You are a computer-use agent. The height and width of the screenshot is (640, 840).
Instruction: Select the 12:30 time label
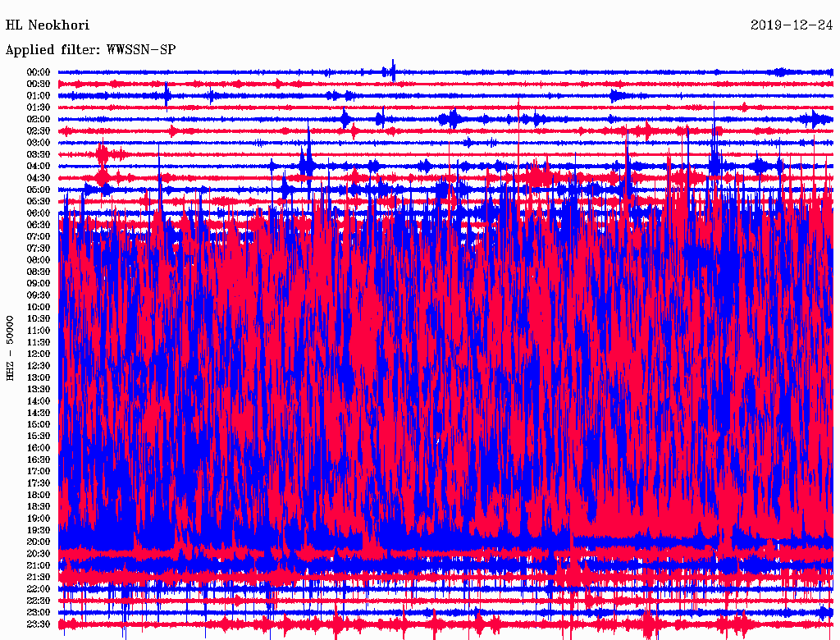(39, 366)
